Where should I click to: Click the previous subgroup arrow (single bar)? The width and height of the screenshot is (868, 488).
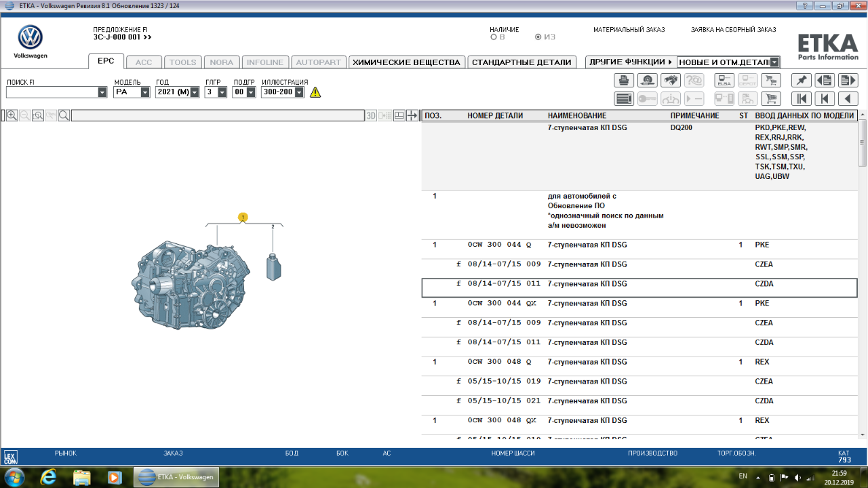click(825, 99)
